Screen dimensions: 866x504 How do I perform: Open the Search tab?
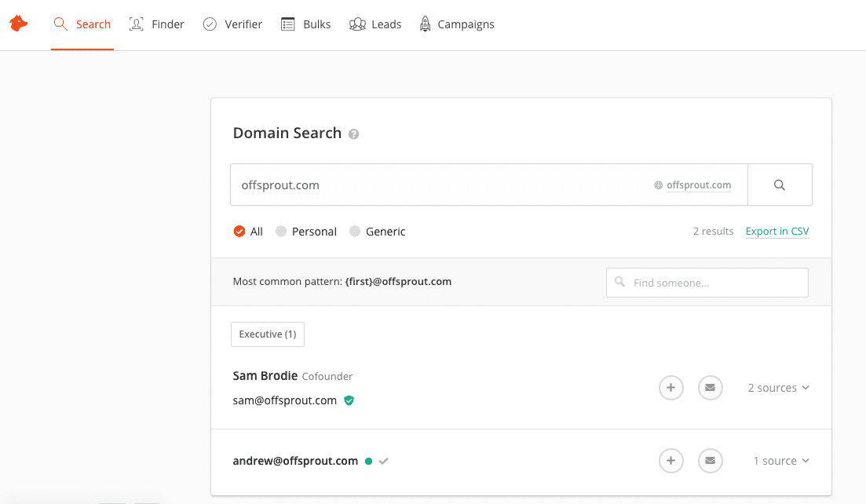point(82,24)
